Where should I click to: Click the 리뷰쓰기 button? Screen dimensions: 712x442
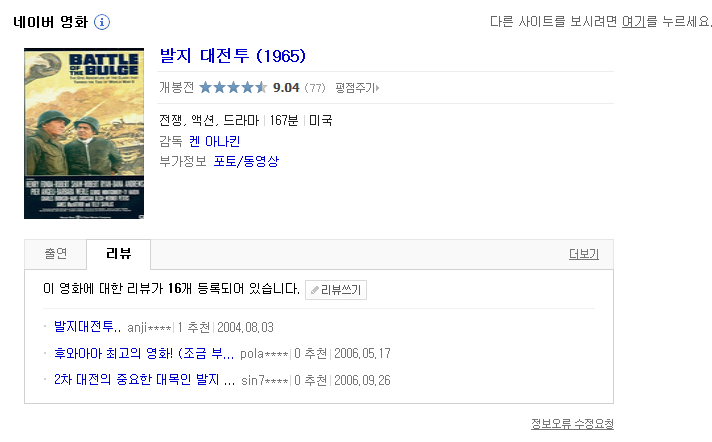(336, 290)
